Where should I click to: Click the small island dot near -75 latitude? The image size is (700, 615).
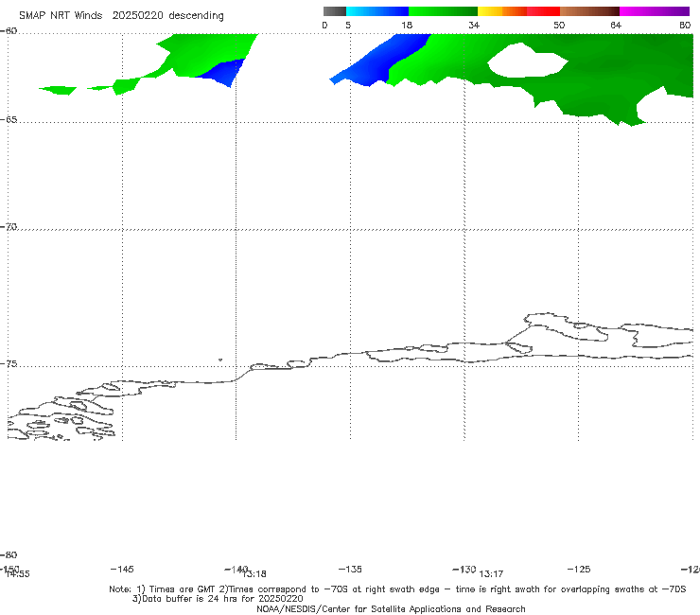pyautogui.click(x=220, y=360)
